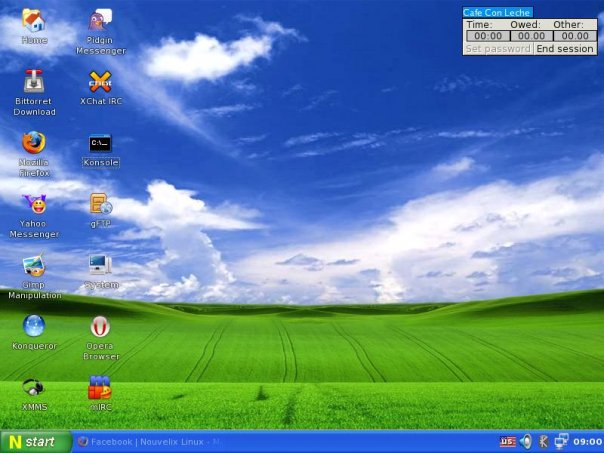Open the network connection tray icon
This screenshot has width=604, height=453.
click(x=561, y=441)
